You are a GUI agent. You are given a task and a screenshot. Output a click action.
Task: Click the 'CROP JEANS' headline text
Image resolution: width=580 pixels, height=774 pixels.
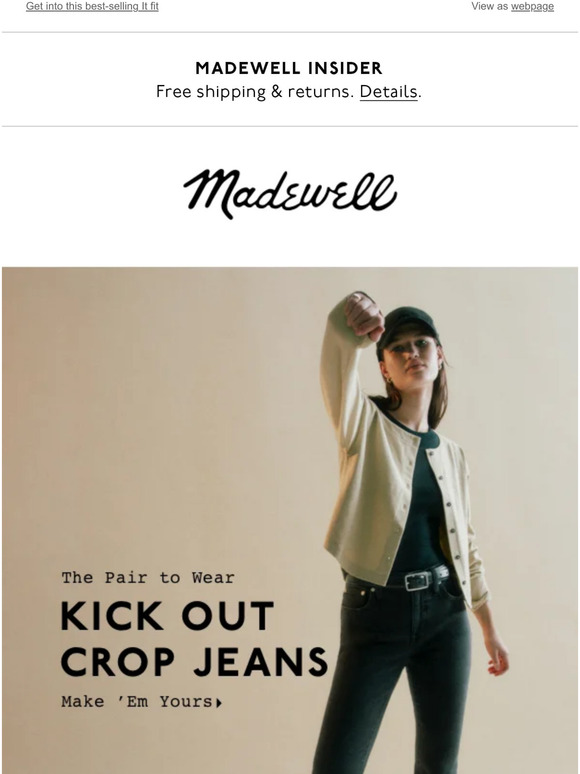point(194,661)
